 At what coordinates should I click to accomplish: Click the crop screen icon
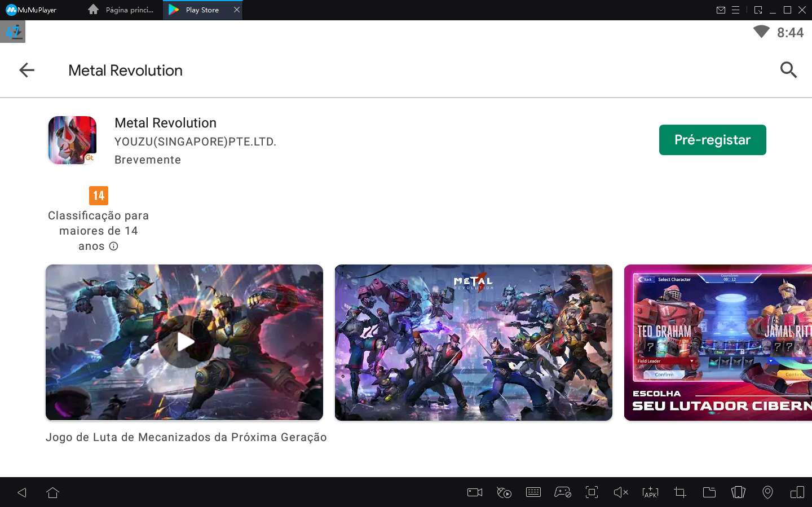pos(680,492)
